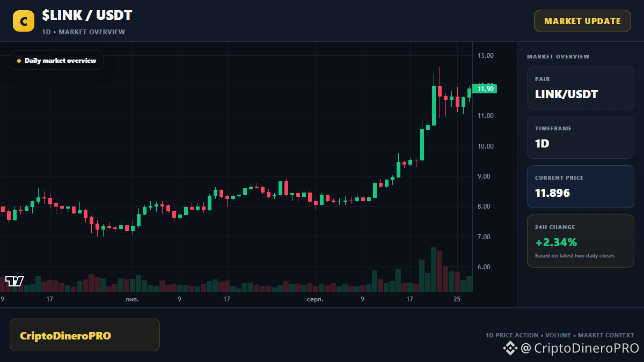Click the 10.00 price axis label
Viewport: 644px width, 362px height.
(485, 146)
